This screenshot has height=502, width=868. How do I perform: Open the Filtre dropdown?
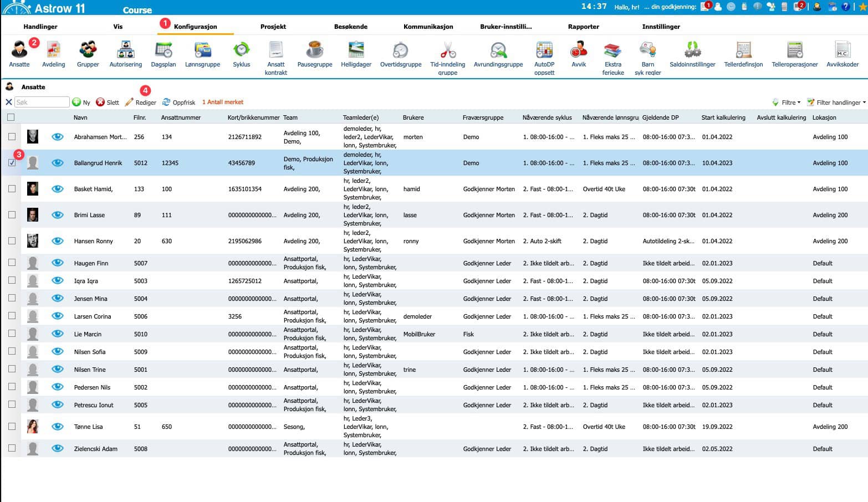click(x=788, y=102)
